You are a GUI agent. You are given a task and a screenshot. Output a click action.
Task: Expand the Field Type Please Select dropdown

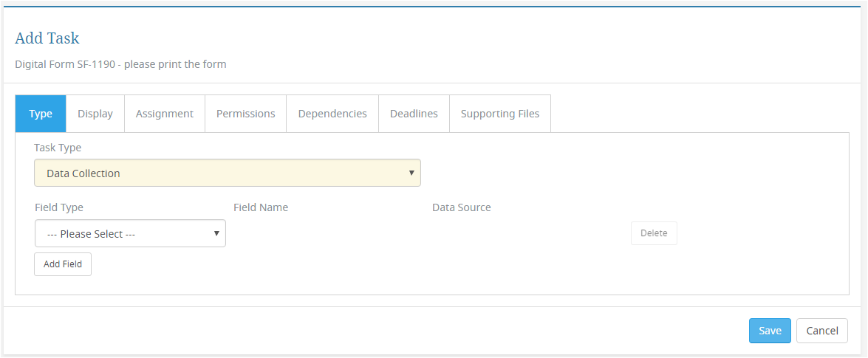pyautogui.click(x=130, y=233)
